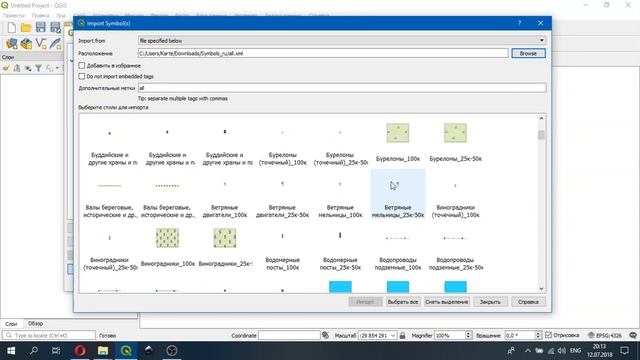Switch to the 'Слои' tab
This screenshot has width=640, height=360.
(11, 324)
